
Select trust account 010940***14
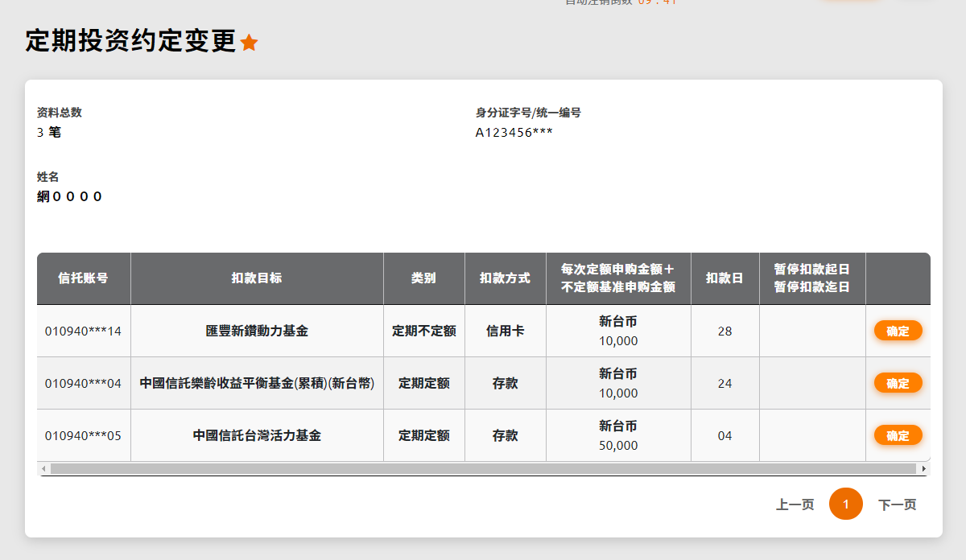click(x=83, y=331)
